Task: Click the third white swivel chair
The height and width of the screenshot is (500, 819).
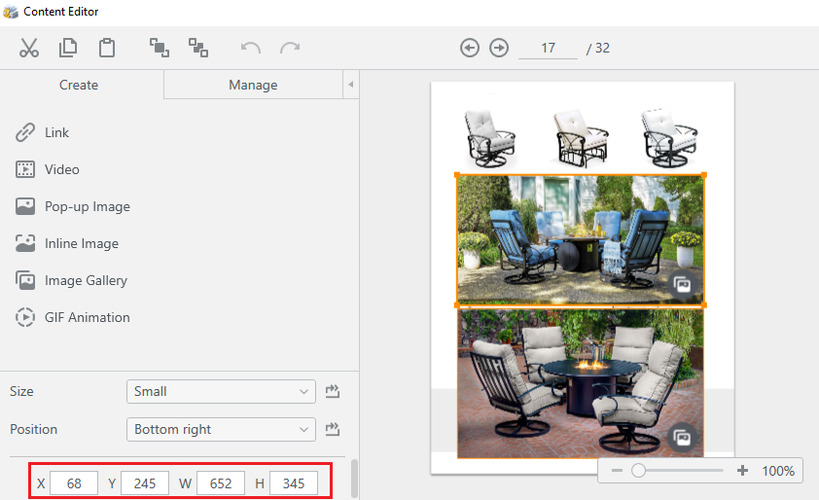Action: [670, 138]
